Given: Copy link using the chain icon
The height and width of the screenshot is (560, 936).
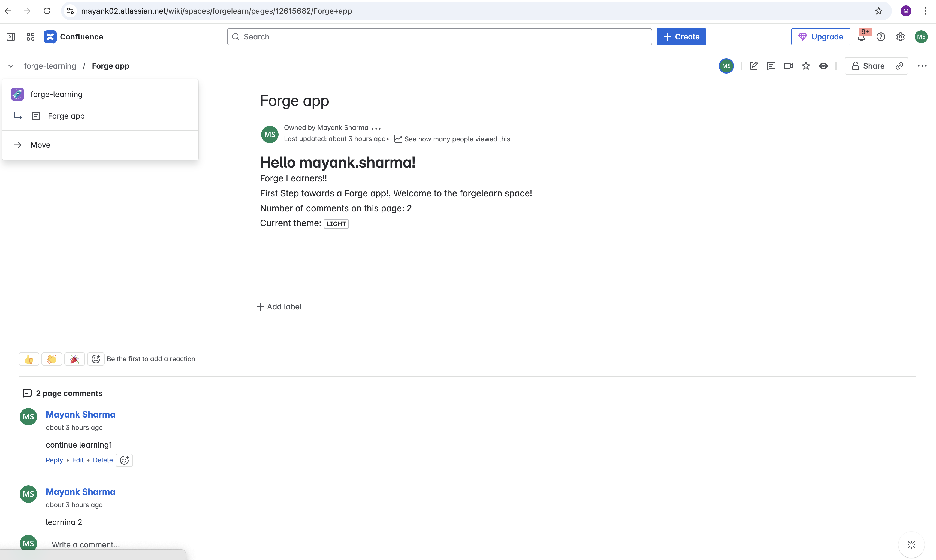Looking at the screenshot, I should pyautogui.click(x=899, y=66).
